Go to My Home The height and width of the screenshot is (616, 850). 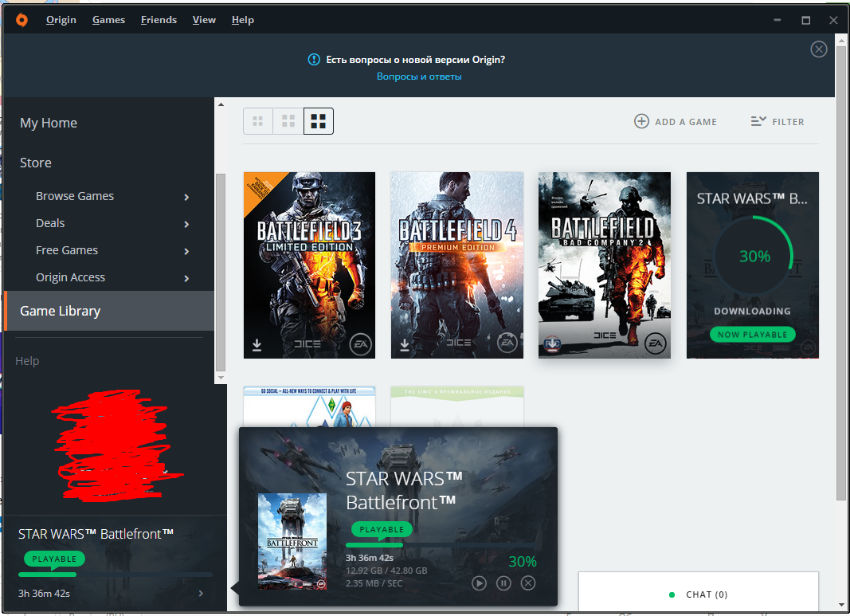[49, 123]
